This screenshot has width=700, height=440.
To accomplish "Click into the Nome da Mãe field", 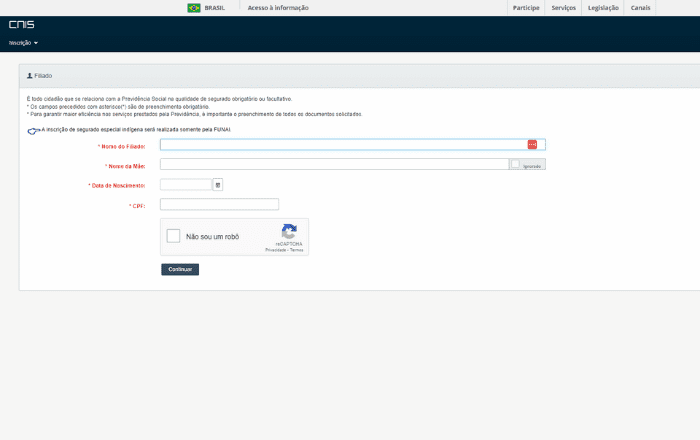I will coord(332,164).
